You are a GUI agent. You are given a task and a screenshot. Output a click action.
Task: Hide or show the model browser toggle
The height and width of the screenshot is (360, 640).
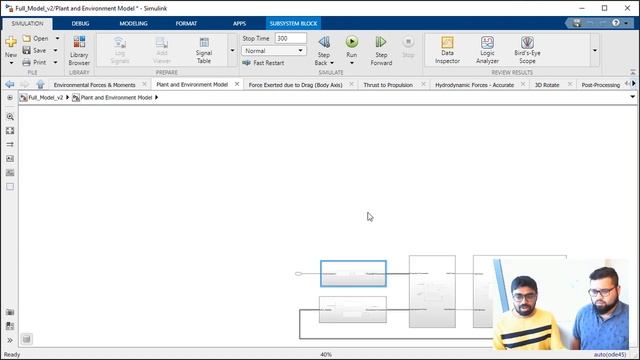[x=10, y=98]
